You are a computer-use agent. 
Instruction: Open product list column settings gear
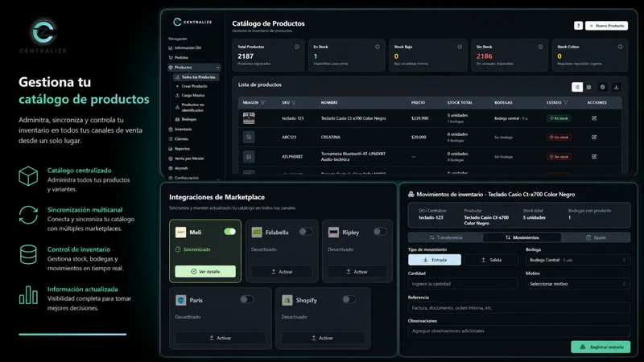click(602, 87)
